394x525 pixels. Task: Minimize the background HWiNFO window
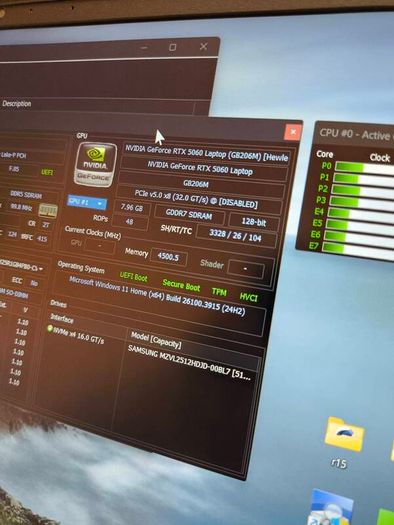144,48
